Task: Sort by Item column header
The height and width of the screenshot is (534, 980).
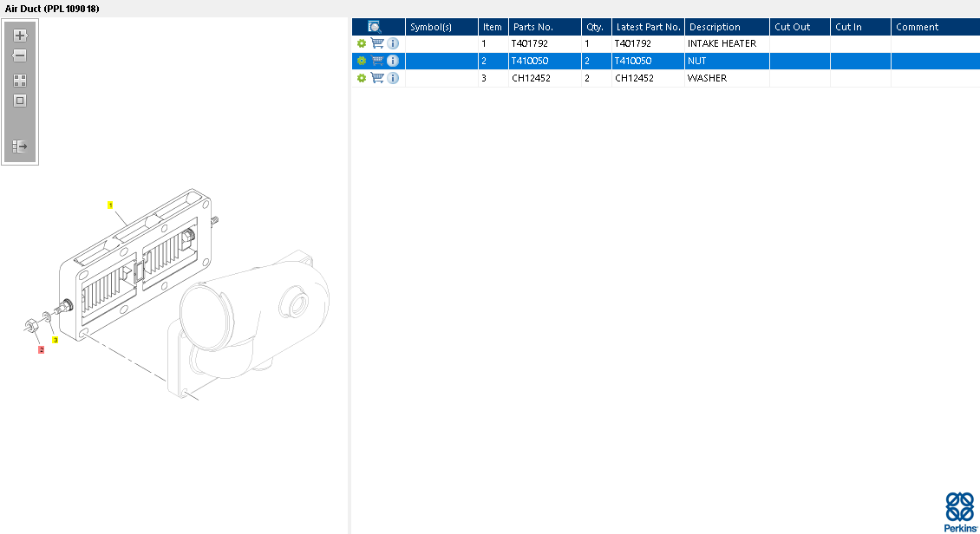Action: click(493, 27)
